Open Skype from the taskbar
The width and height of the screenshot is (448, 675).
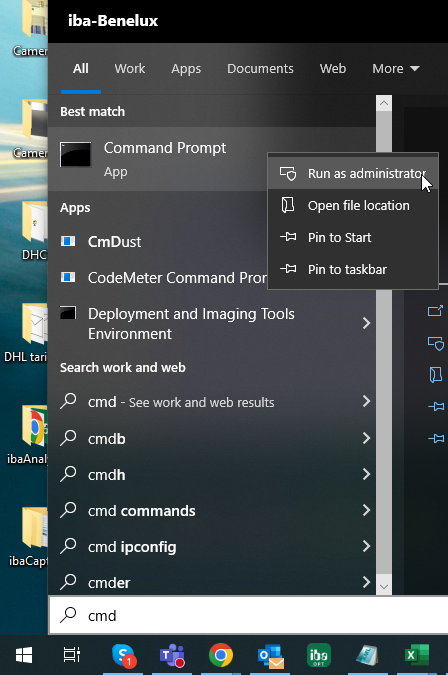[124, 655]
